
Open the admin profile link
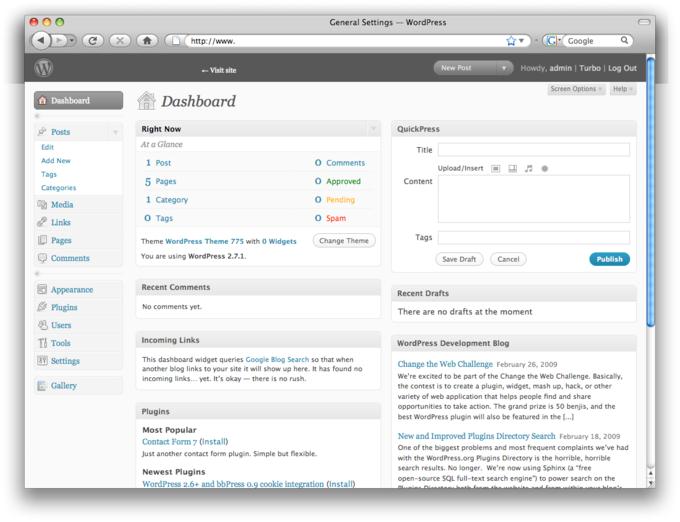pyautogui.click(x=560, y=68)
